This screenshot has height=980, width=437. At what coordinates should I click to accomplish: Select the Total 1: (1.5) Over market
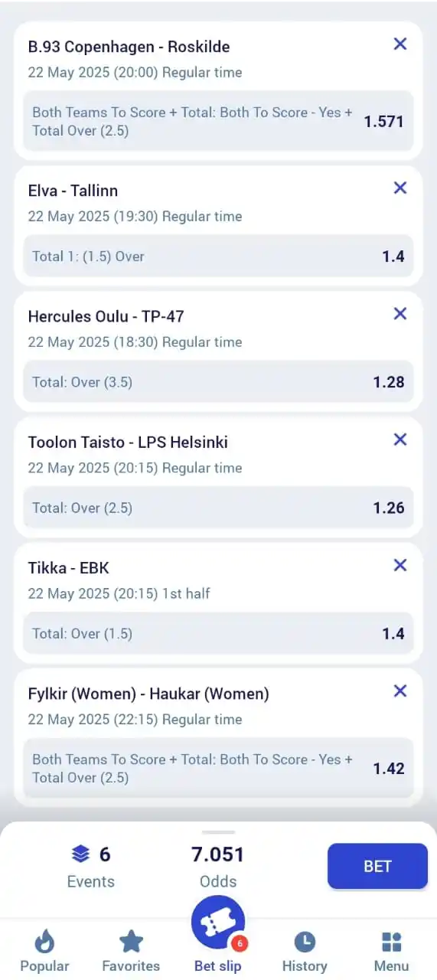click(218, 256)
